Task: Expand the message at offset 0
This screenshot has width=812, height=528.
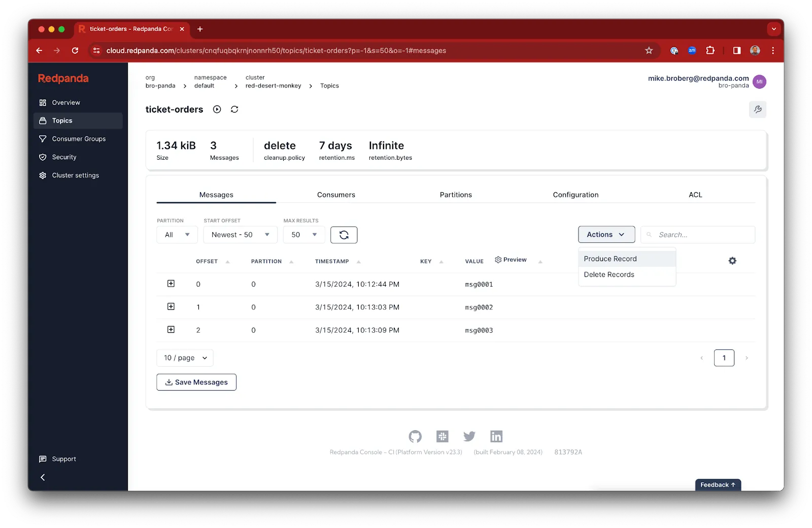Action: point(171,284)
